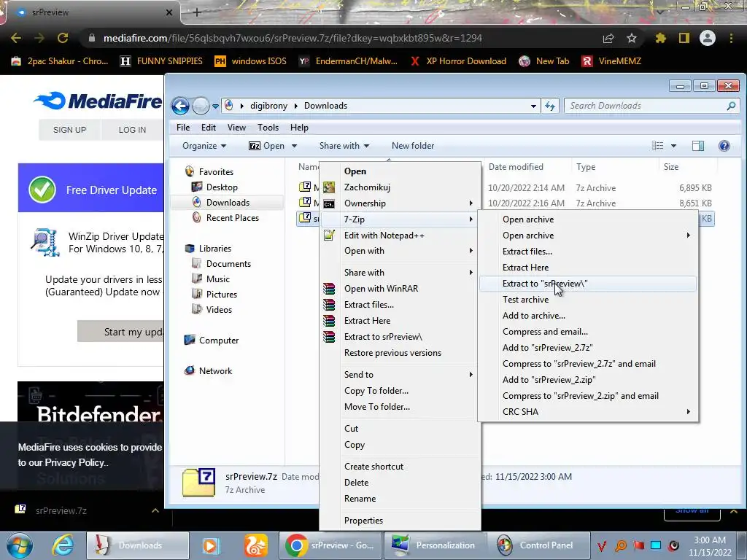
Task: Click New folder in the toolbar
Action: [413, 146]
